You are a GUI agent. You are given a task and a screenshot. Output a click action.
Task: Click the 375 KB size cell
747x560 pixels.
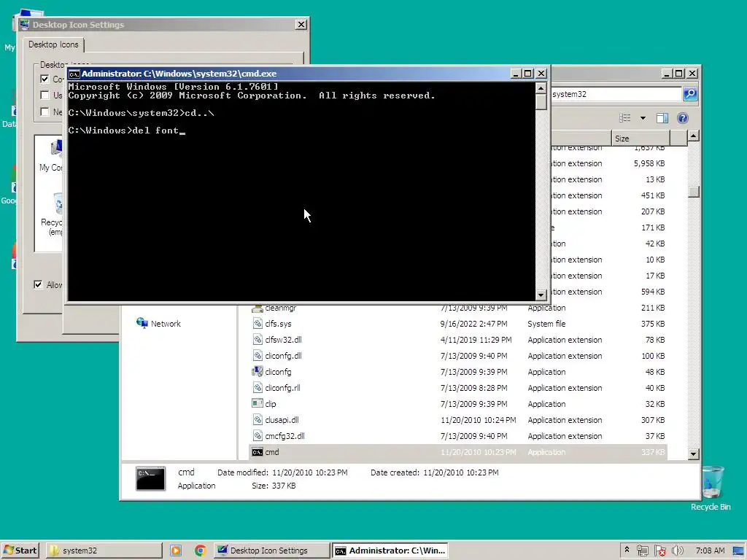click(x=653, y=324)
